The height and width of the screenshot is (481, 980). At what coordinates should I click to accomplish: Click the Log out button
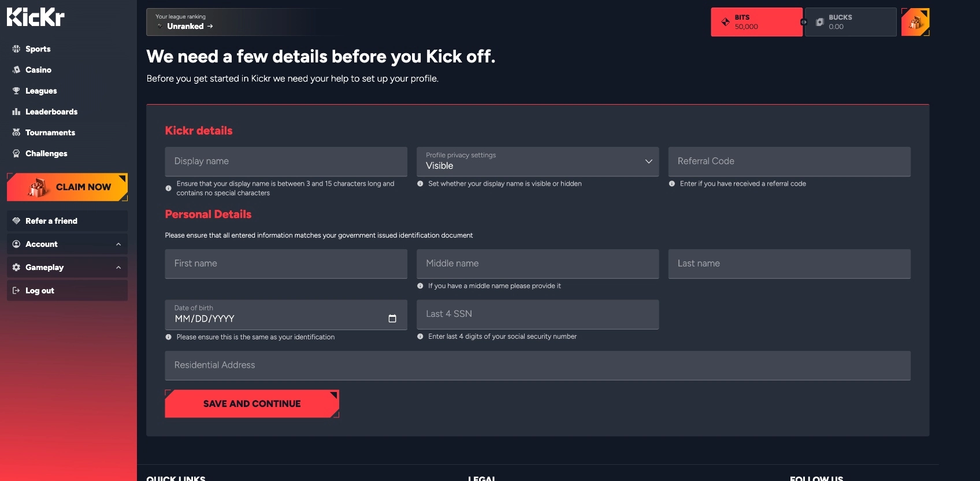(67, 291)
